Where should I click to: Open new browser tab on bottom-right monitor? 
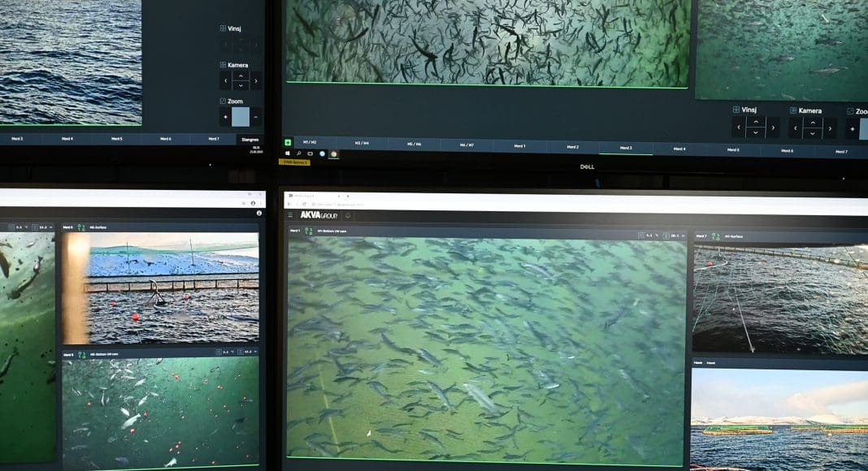coord(348,196)
